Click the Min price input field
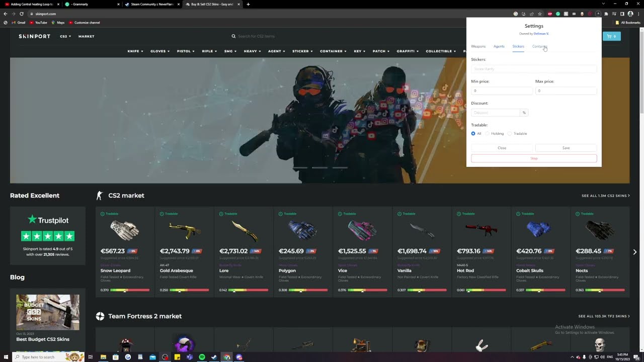644x362 pixels. tap(502, 91)
